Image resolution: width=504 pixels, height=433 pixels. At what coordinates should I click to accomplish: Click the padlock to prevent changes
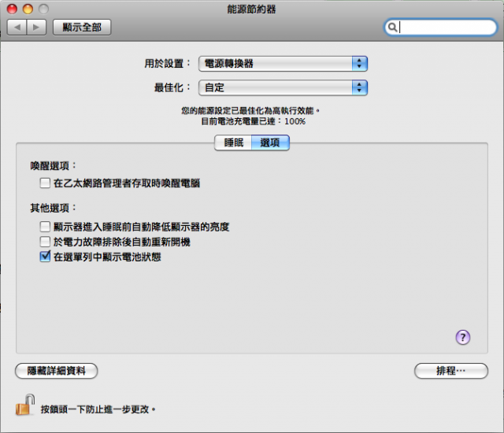tap(25, 405)
